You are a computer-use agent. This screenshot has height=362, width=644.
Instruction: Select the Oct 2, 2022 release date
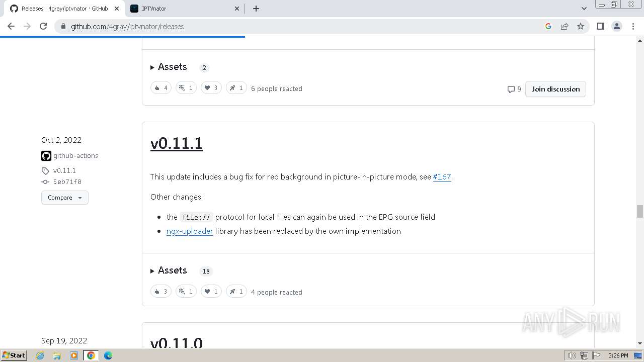[61, 140]
